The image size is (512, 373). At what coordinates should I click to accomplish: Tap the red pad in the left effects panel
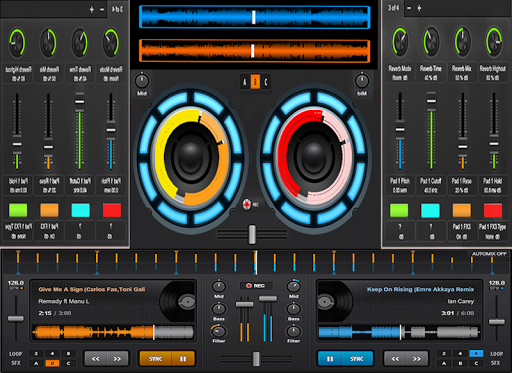pos(112,210)
